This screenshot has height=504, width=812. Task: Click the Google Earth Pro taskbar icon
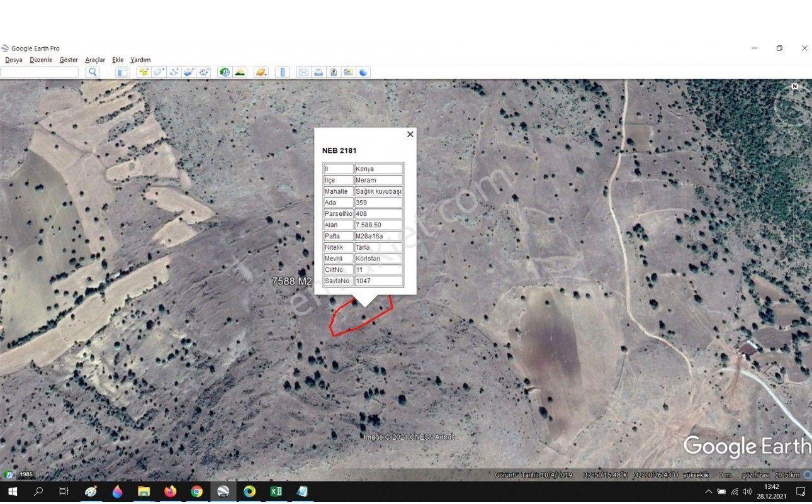pyautogui.click(x=223, y=491)
